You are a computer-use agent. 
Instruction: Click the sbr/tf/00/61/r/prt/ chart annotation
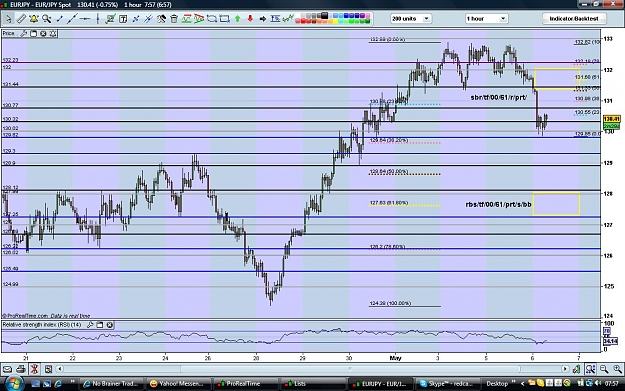pos(499,97)
